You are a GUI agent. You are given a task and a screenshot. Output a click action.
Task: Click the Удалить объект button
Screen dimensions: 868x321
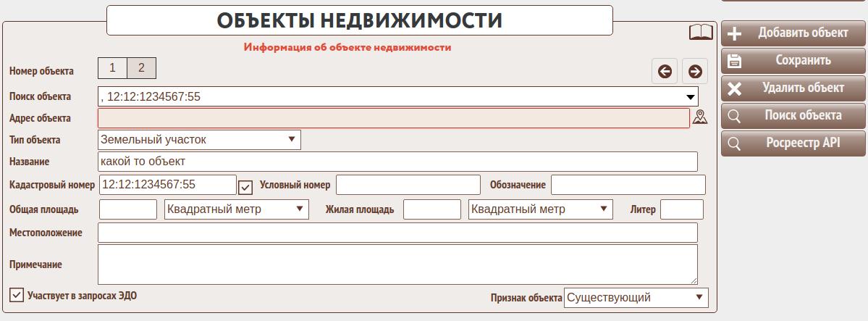pos(793,88)
